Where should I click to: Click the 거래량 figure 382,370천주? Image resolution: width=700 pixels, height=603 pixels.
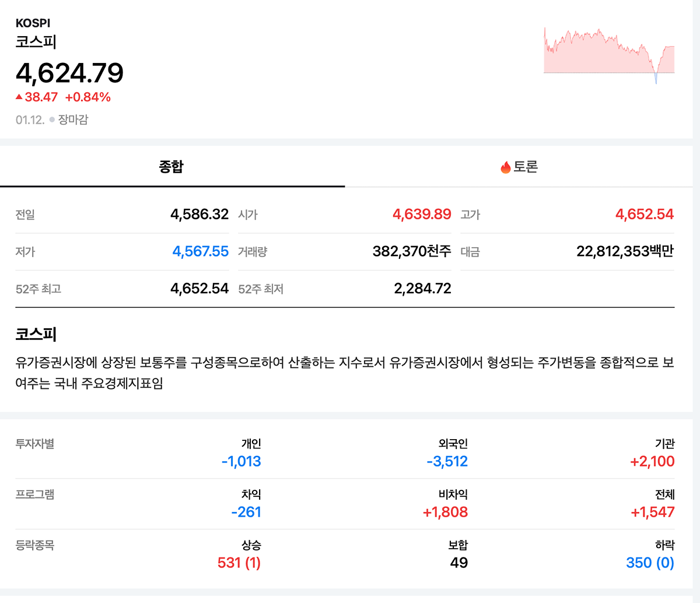(x=412, y=251)
